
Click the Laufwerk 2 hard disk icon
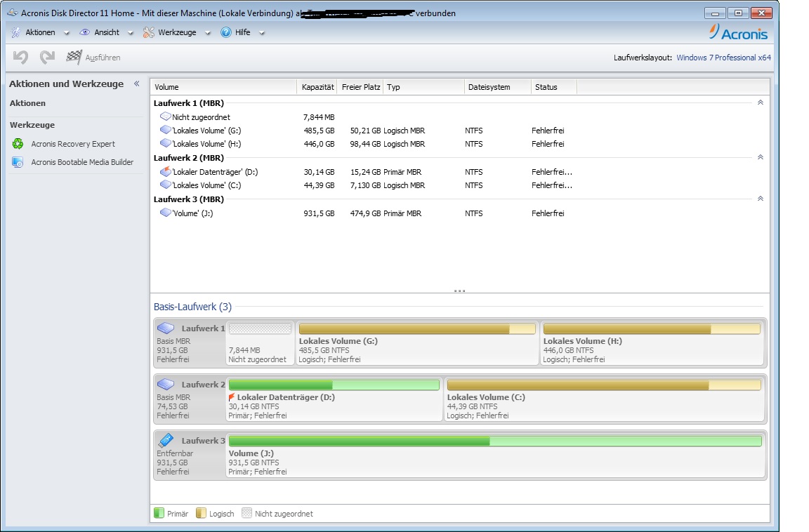pyautogui.click(x=166, y=384)
